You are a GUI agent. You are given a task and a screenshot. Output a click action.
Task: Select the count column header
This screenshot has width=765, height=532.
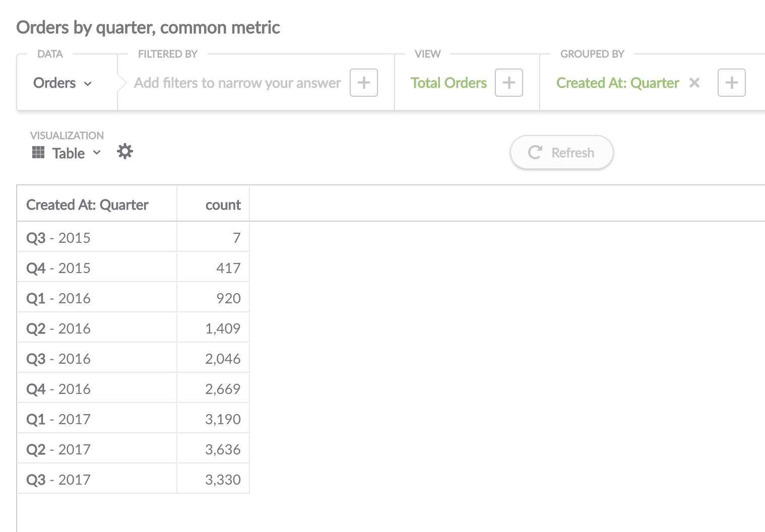222,205
